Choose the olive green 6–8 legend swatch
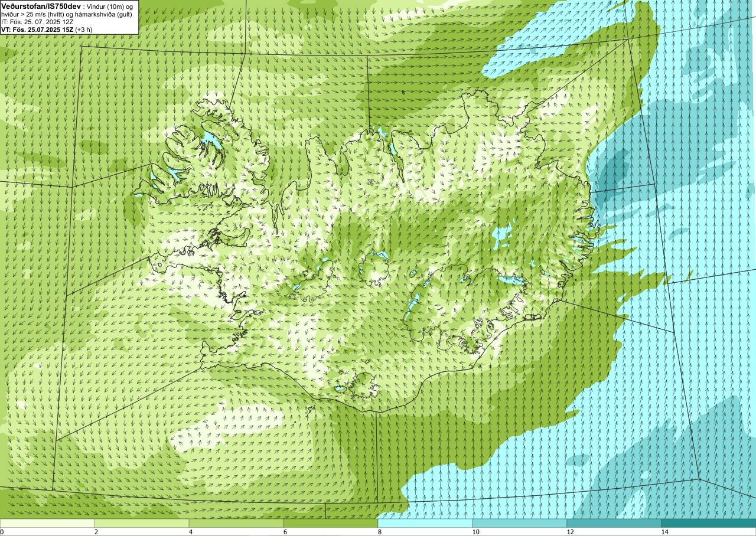 click(331, 523)
